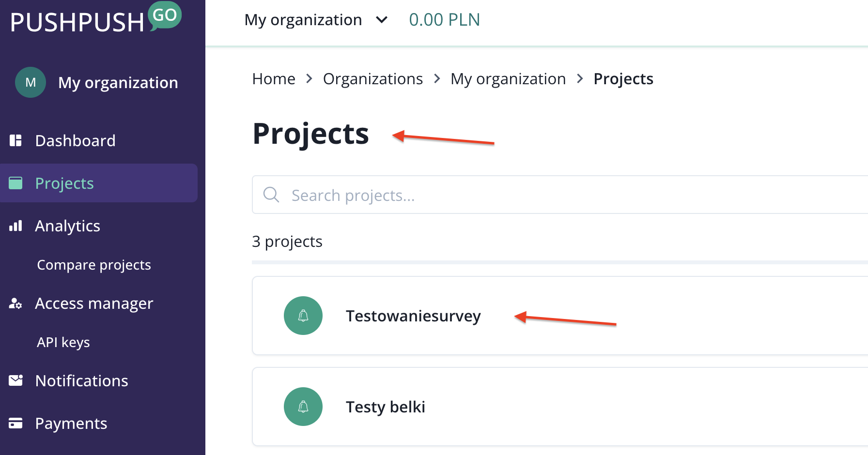The height and width of the screenshot is (455, 868).
Task: Open the Testowaniesurvey project
Action: [x=413, y=316]
